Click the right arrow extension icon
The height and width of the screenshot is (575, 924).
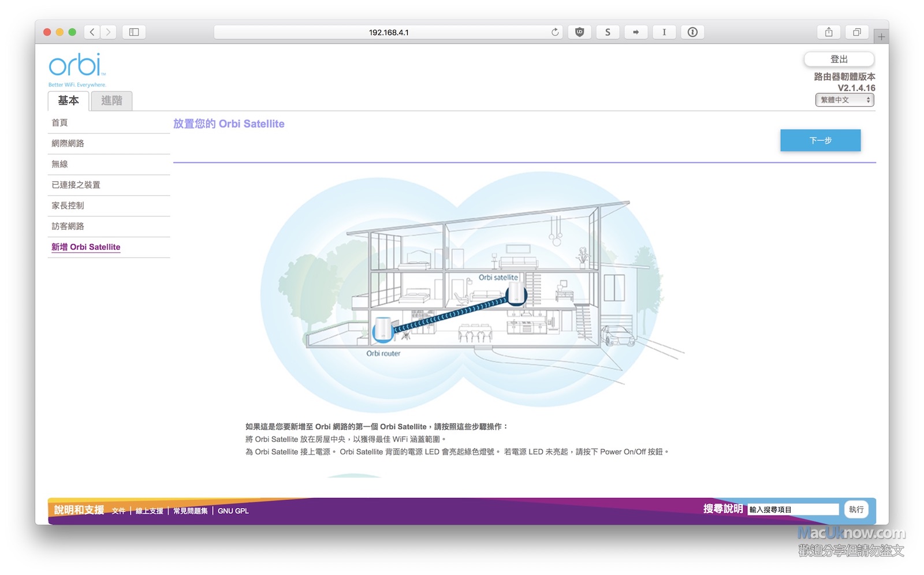click(636, 32)
